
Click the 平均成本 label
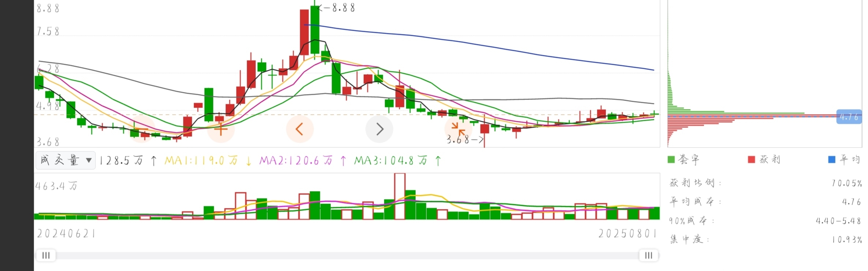pos(695,201)
